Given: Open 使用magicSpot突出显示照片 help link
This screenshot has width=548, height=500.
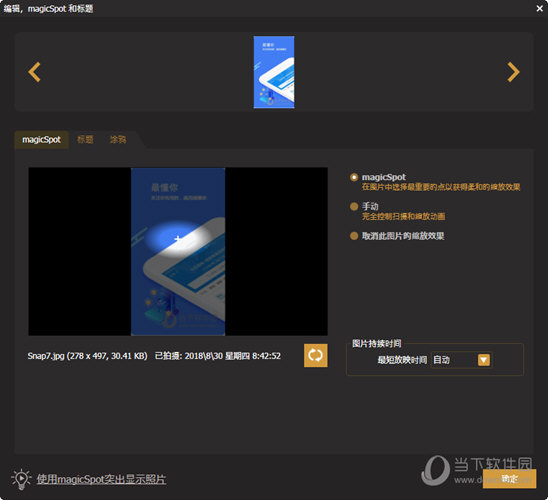Looking at the screenshot, I should click(101, 479).
